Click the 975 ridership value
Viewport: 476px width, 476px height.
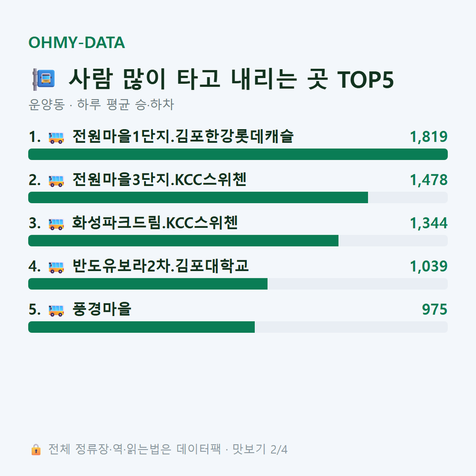pos(435,309)
